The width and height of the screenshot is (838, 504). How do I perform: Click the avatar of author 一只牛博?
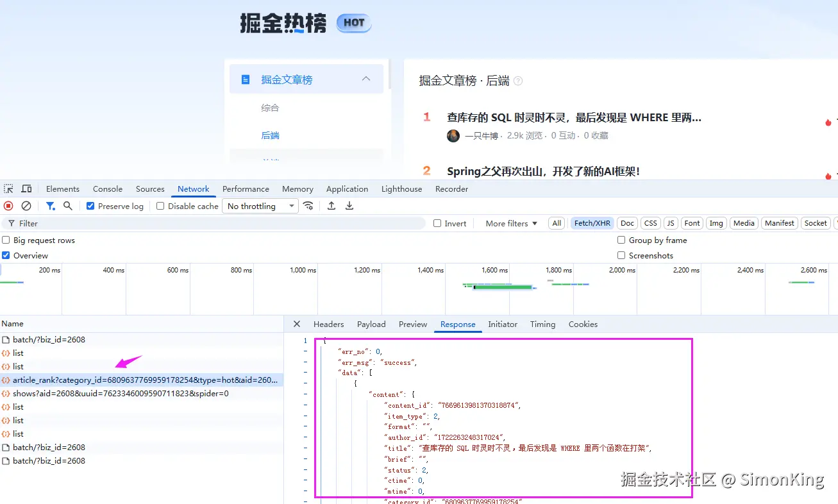[x=453, y=135]
